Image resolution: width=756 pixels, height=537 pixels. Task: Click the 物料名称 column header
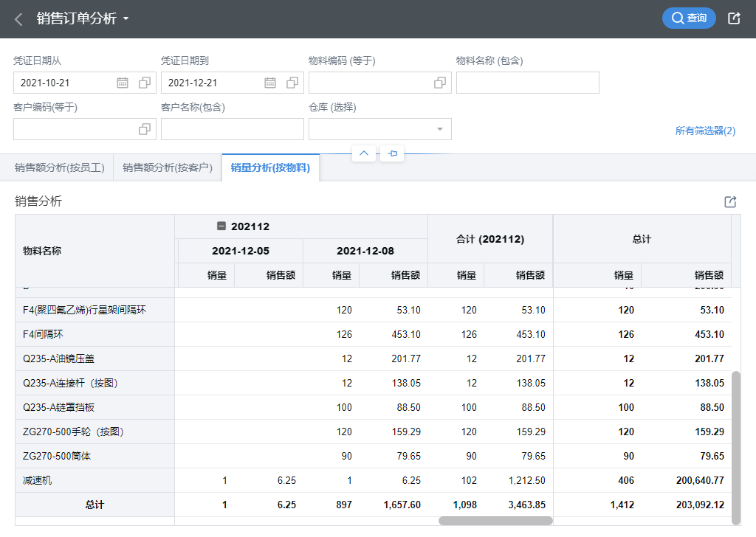click(95, 251)
